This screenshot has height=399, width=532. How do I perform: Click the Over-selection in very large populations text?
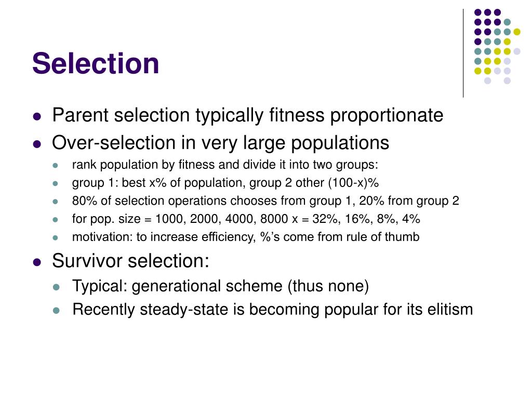click(220, 143)
